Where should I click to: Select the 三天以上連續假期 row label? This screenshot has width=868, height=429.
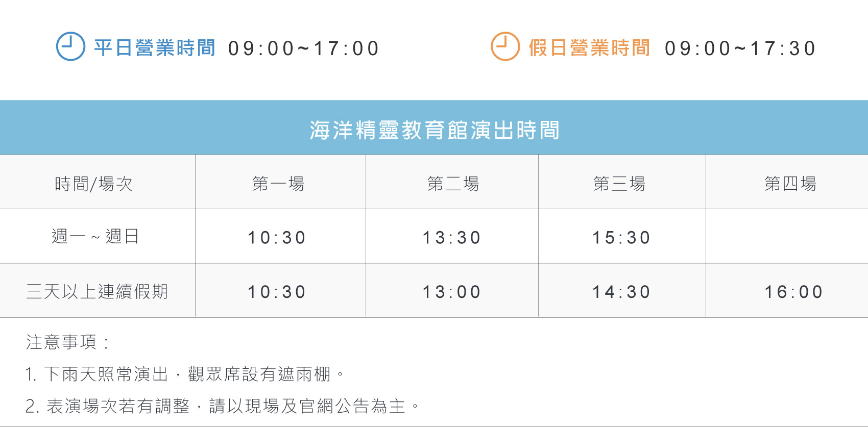(x=97, y=291)
